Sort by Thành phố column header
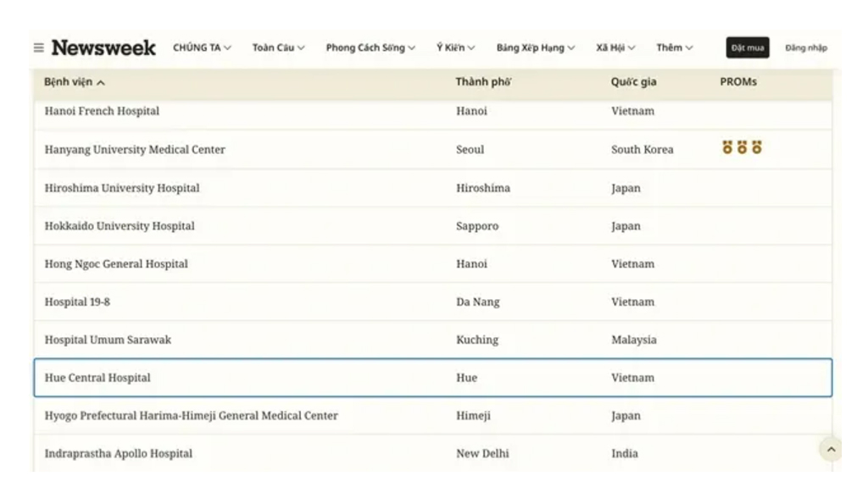 click(483, 82)
